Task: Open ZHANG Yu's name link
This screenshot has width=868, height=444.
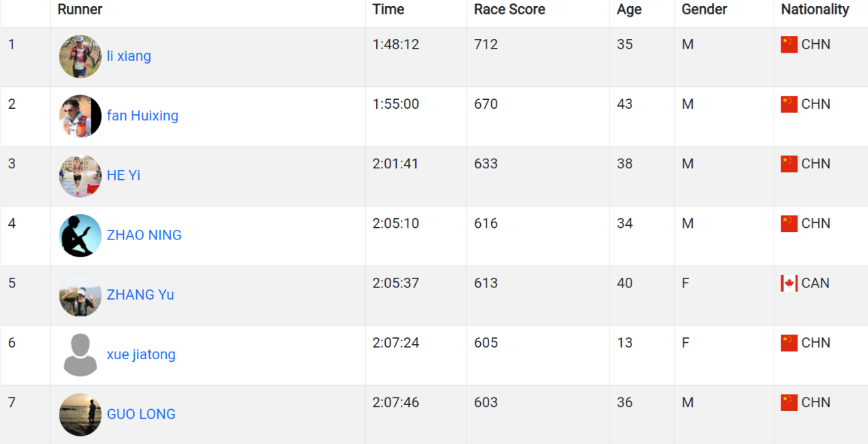Action: (x=140, y=294)
